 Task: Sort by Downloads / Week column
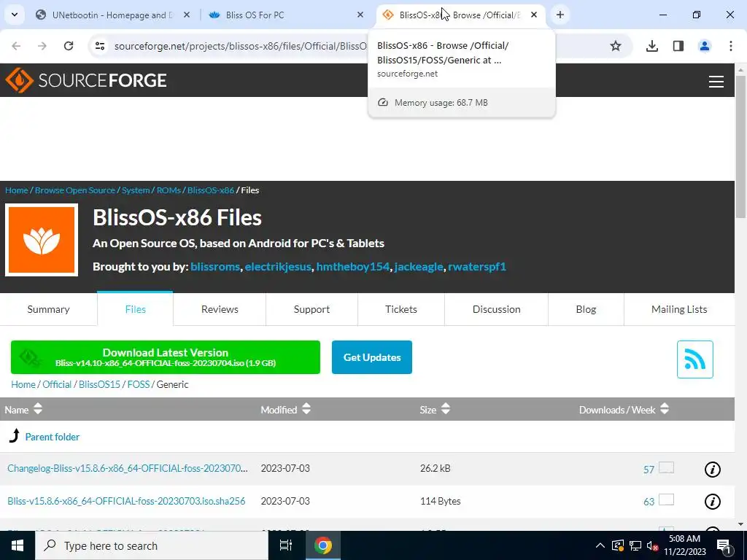tap(624, 410)
